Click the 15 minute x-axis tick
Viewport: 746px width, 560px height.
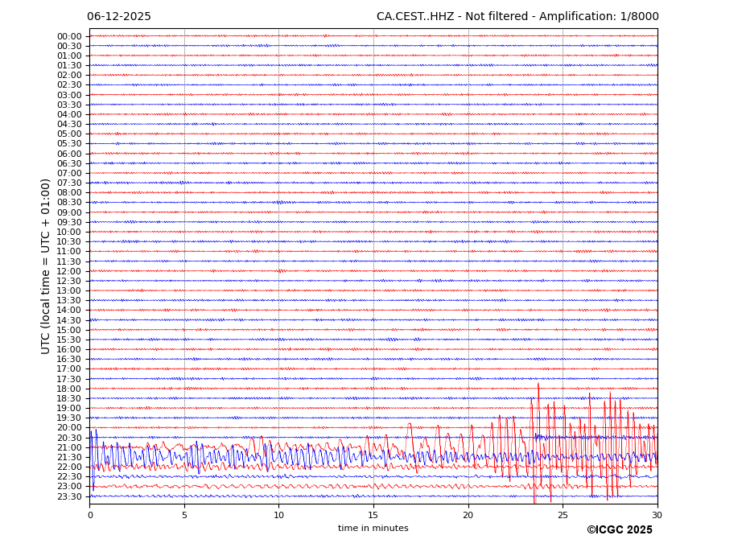pyautogui.click(x=373, y=515)
